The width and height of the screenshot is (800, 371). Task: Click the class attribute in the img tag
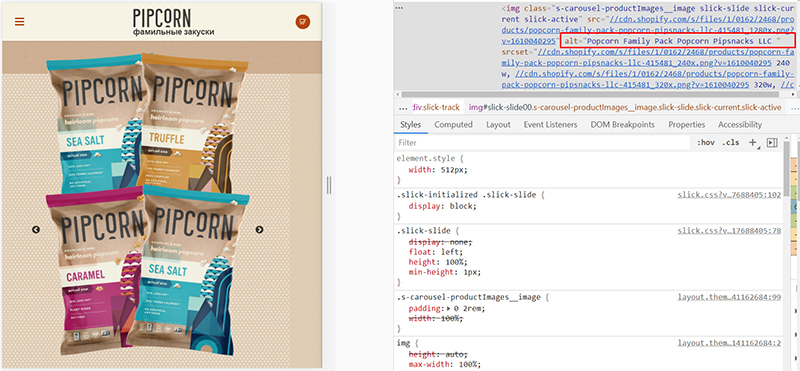[x=647, y=14]
